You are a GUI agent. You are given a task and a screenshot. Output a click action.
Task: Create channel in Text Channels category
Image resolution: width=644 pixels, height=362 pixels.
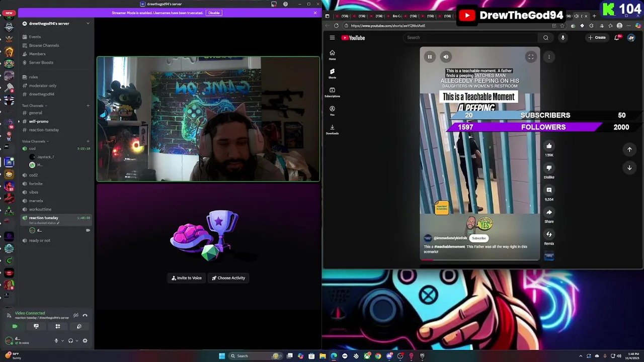[x=88, y=106]
